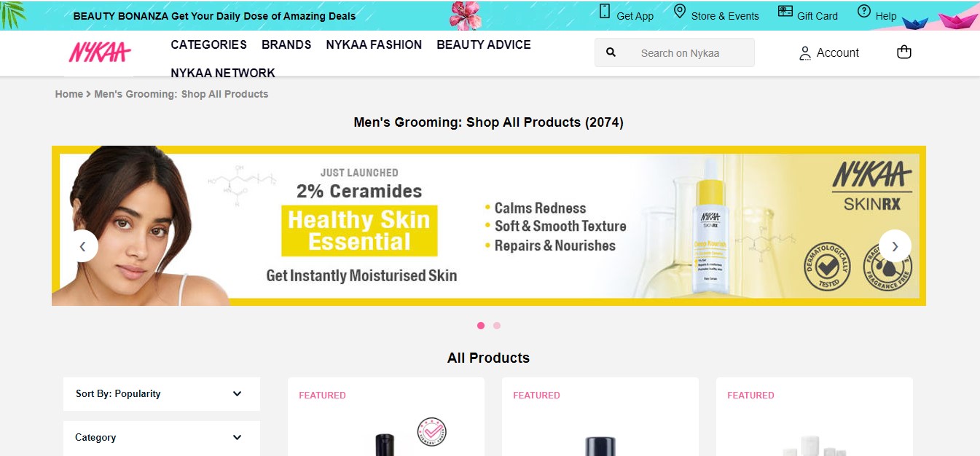Show next banner with right arrow
The image size is (980, 456).
click(895, 246)
